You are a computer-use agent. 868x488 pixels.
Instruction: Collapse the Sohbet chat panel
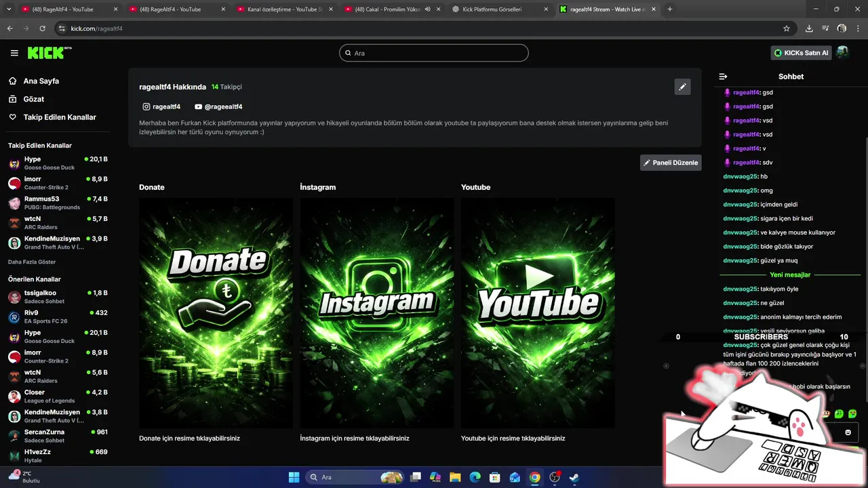coord(723,77)
